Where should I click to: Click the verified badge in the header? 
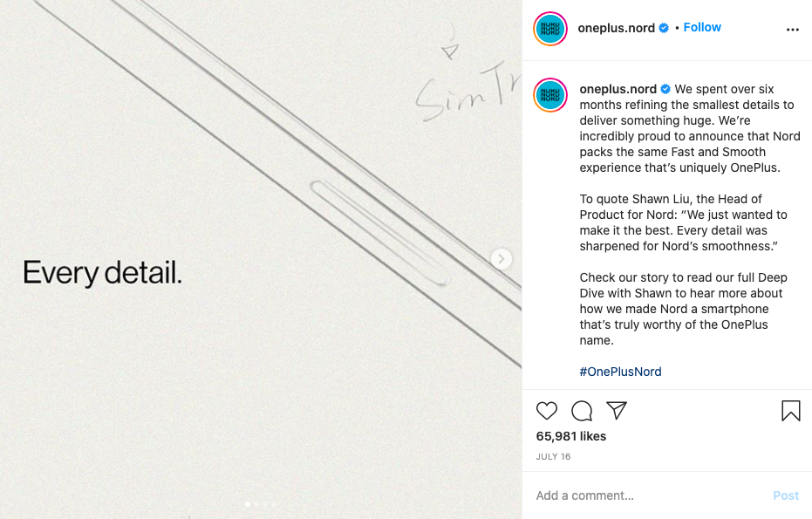click(664, 28)
